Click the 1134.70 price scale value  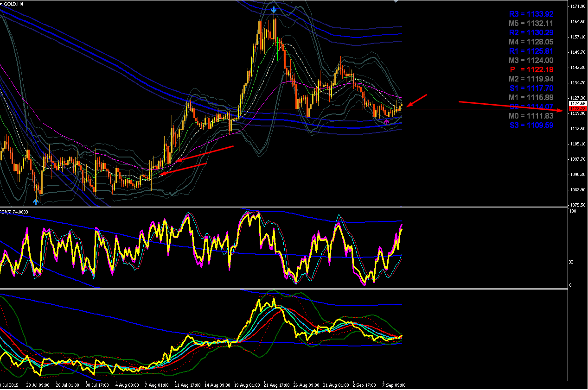click(578, 83)
